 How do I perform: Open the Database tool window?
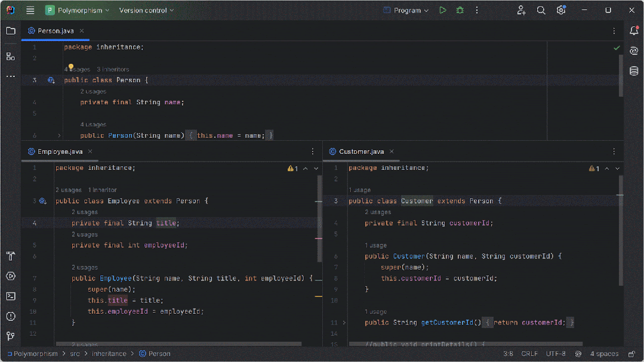634,70
